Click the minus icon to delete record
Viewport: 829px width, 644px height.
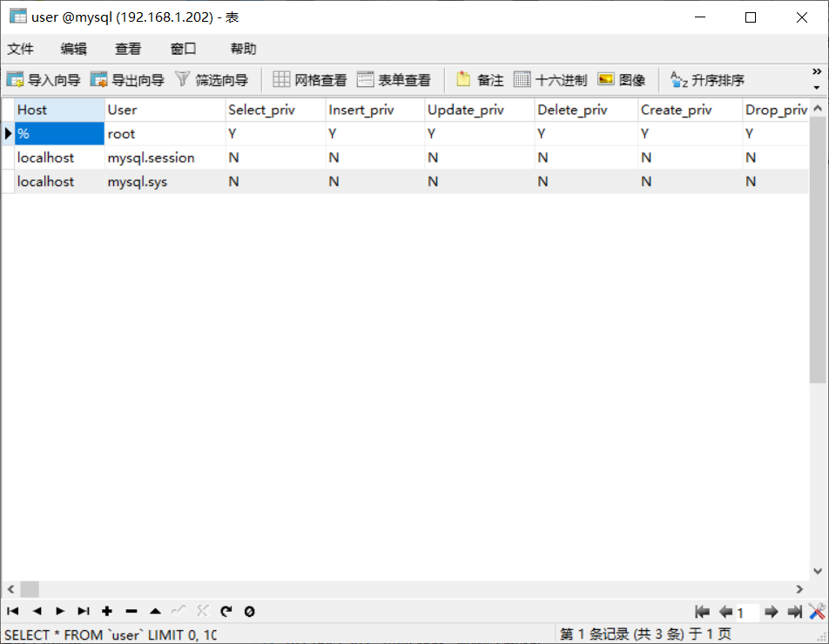(x=131, y=612)
